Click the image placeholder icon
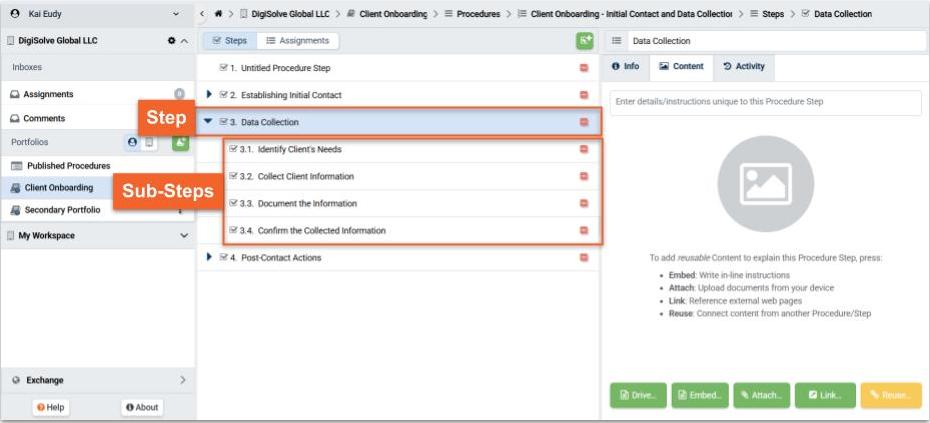This screenshot has width=930, height=423. 765,183
